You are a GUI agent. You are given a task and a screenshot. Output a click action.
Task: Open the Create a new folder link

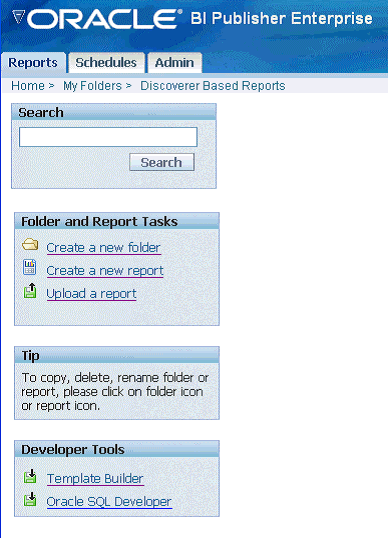coord(104,248)
